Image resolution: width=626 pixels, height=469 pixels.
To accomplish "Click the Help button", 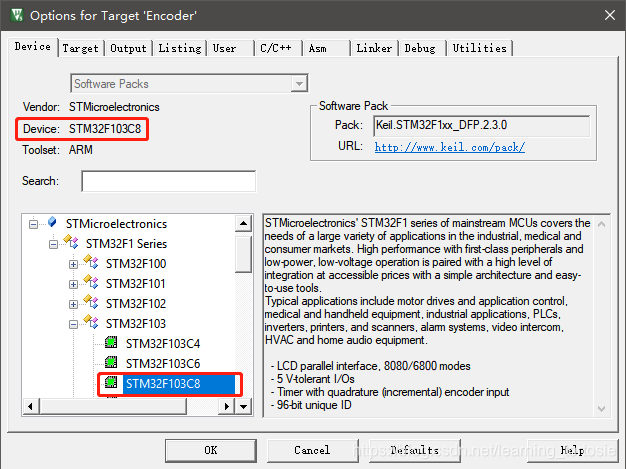I will click(573, 450).
